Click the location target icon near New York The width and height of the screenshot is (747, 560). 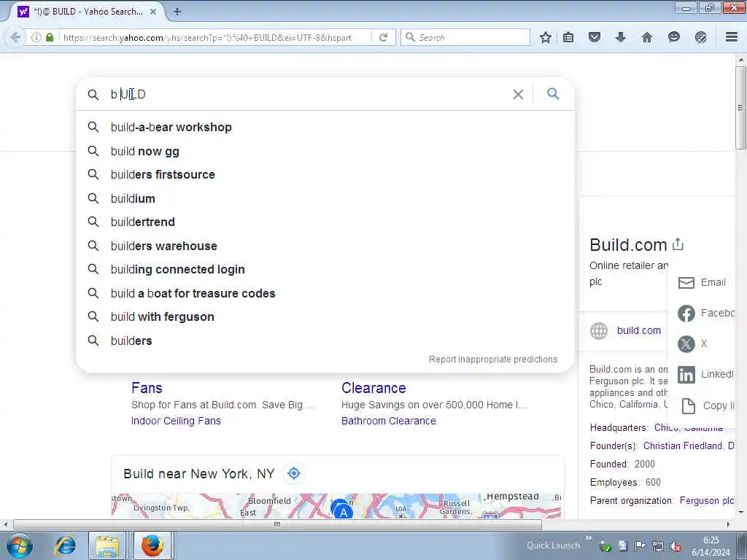[x=294, y=473]
